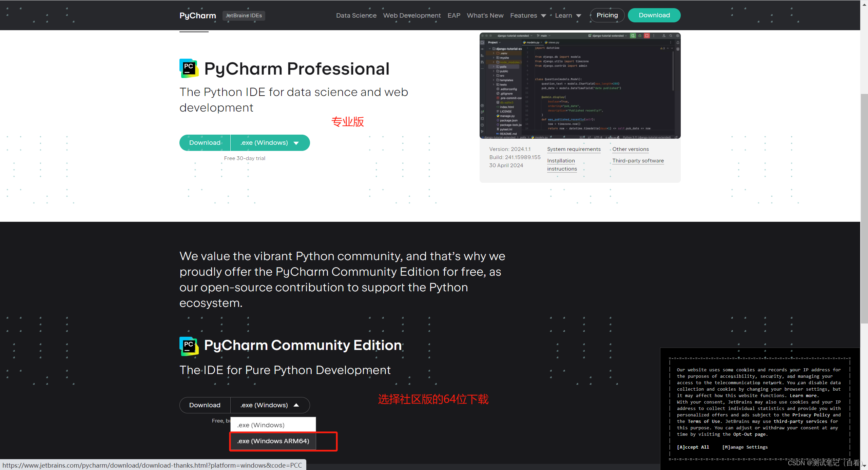Click the Professional Download button
Screen dimensions: 868x470
click(205, 142)
